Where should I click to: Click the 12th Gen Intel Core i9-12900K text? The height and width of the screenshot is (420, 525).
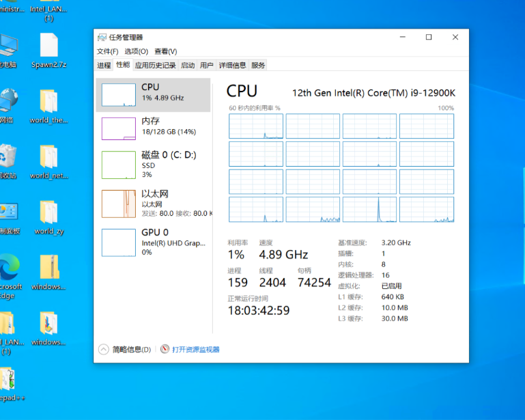373,93
